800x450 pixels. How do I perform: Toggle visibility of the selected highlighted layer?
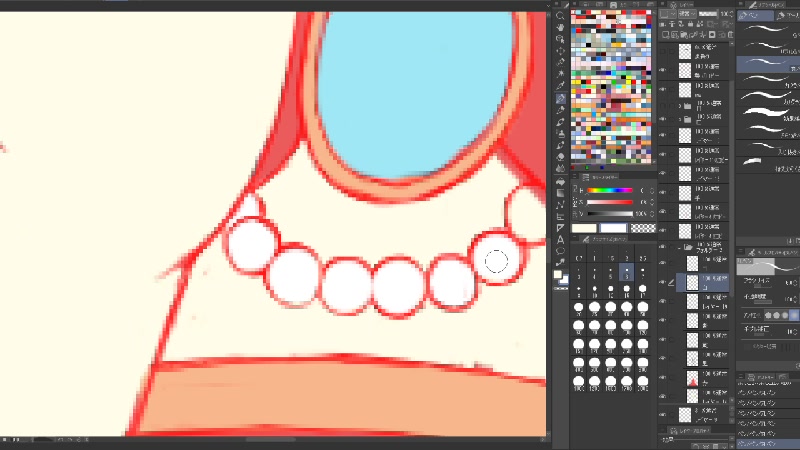(663, 282)
